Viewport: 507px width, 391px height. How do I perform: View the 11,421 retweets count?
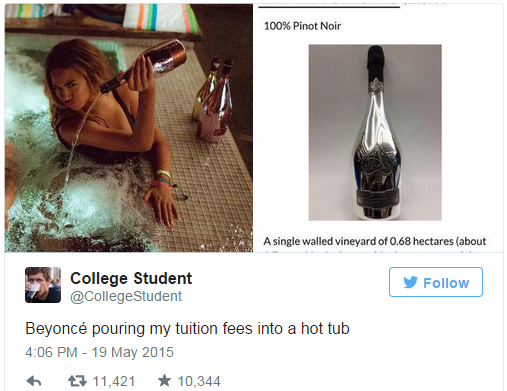(114, 381)
